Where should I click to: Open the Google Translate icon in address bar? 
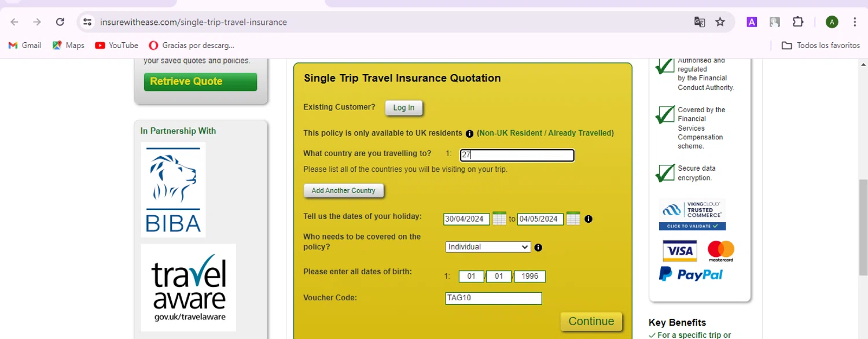700,22
